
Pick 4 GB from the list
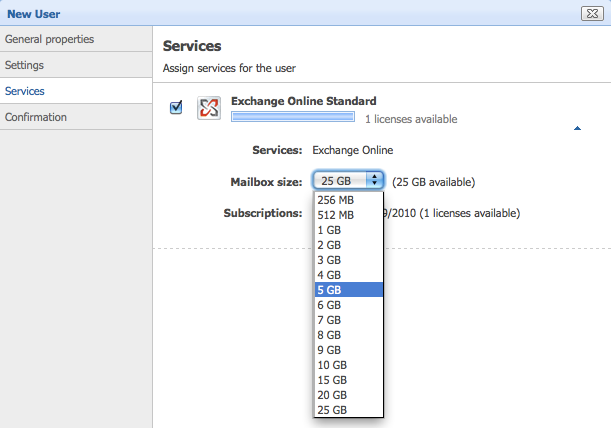point(349,275)
